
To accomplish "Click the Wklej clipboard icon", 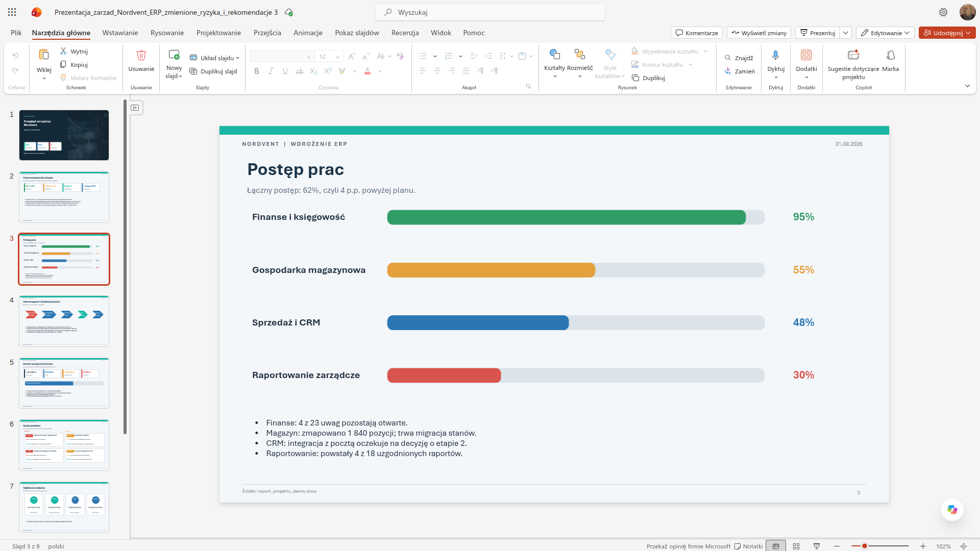I will [44, 55].
